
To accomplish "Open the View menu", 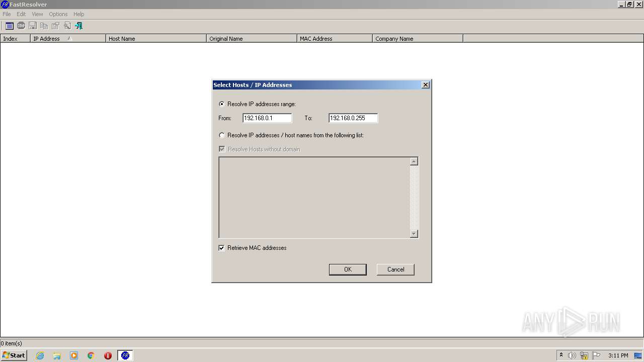I will coord(37,14).
